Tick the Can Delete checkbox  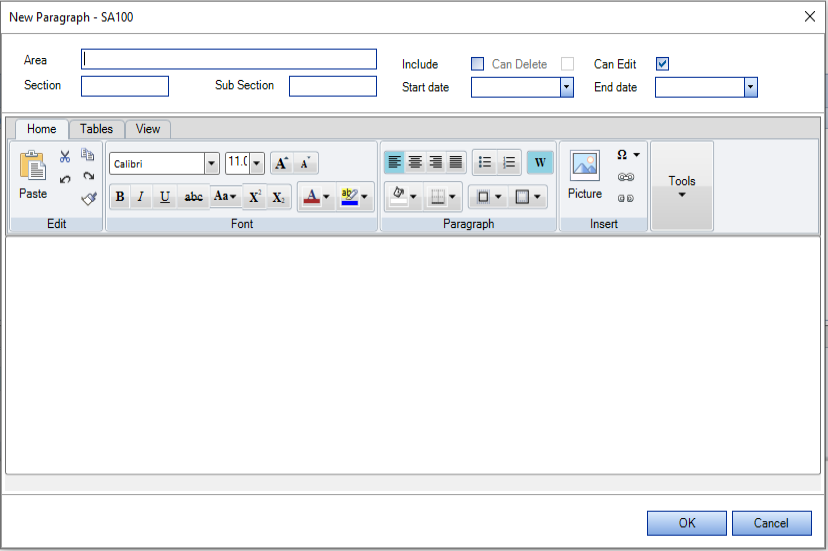pos(568,64)
